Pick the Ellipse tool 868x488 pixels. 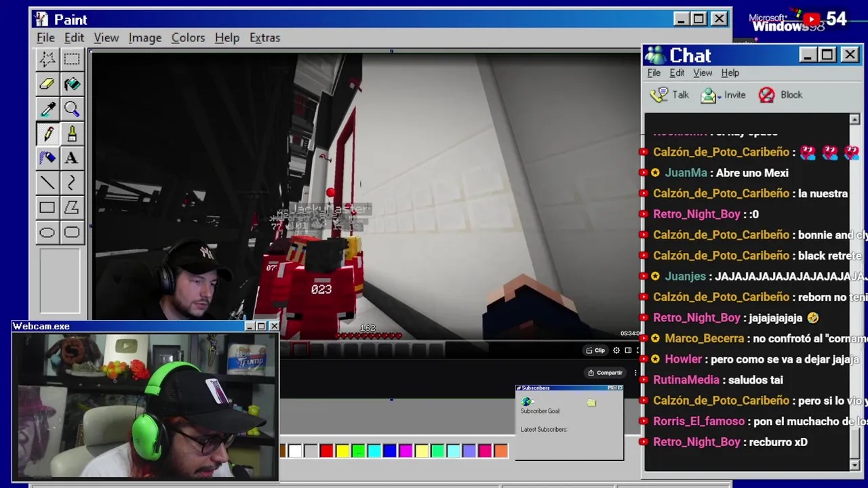tap(47, 233)
